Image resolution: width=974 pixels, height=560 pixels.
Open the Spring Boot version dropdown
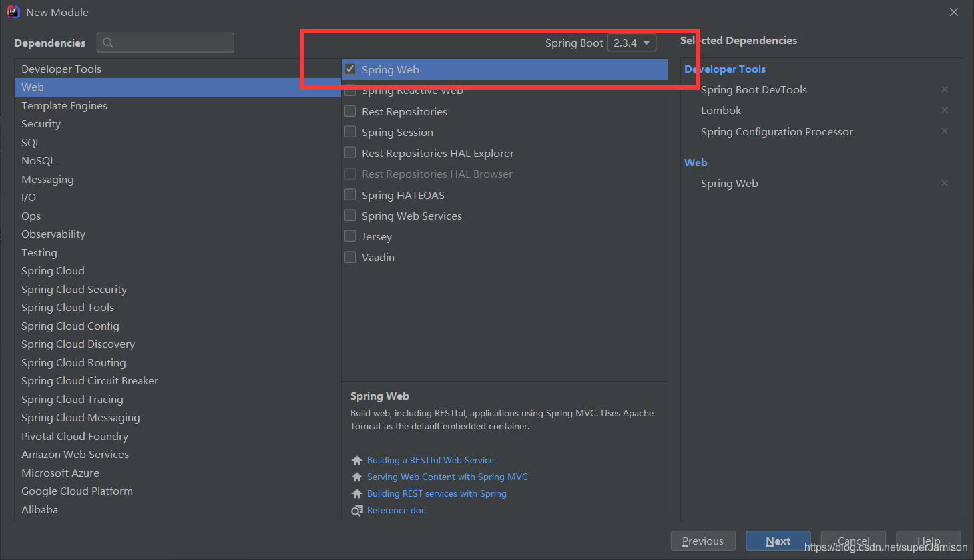(x=632, y=43)
